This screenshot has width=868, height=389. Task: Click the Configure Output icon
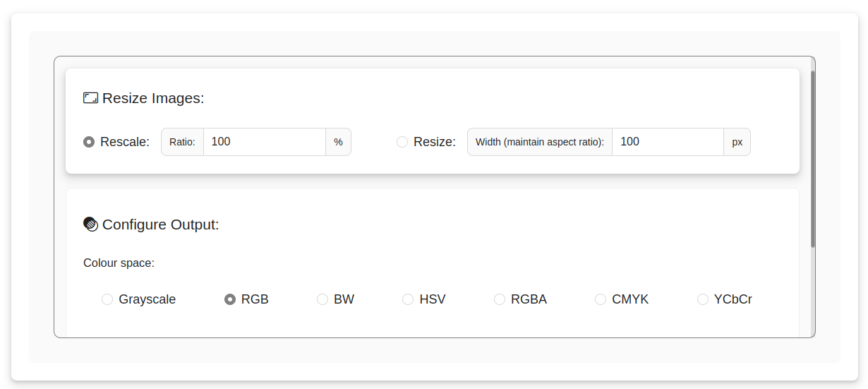point(90,225)
